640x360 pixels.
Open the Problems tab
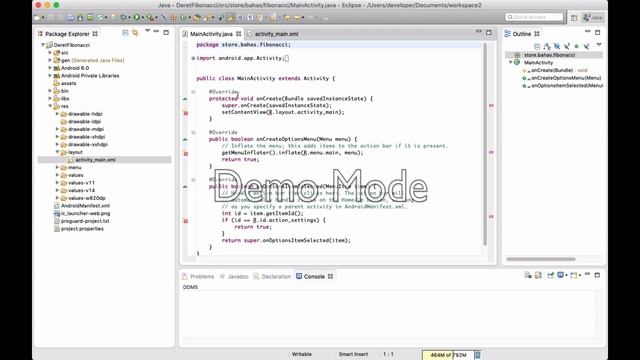(x=198, y=277)
